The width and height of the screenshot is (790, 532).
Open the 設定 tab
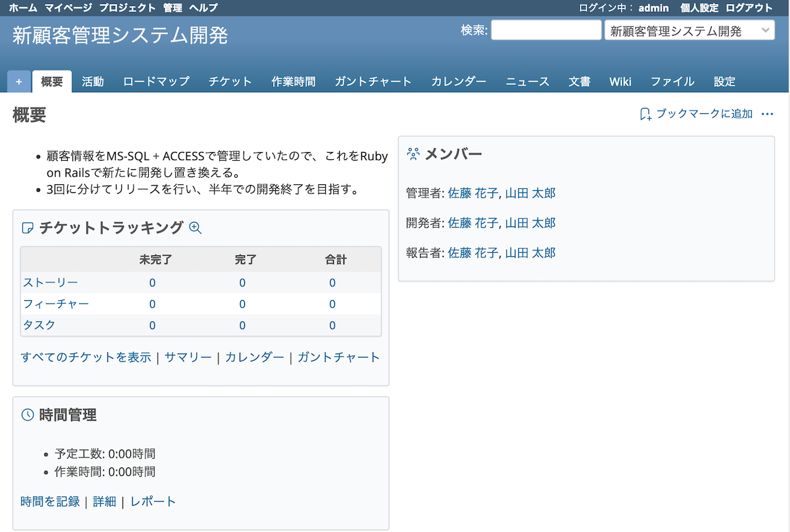724,81
